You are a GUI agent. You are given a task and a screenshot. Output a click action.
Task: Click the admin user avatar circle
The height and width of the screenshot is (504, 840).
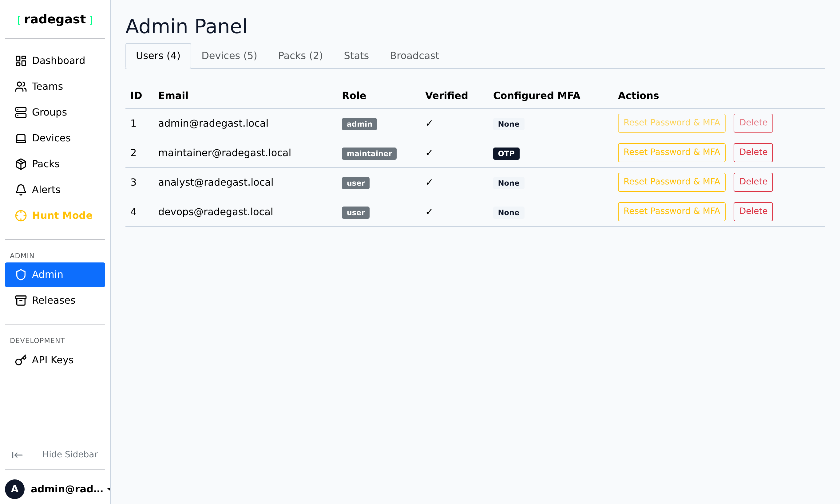(15, 489)
